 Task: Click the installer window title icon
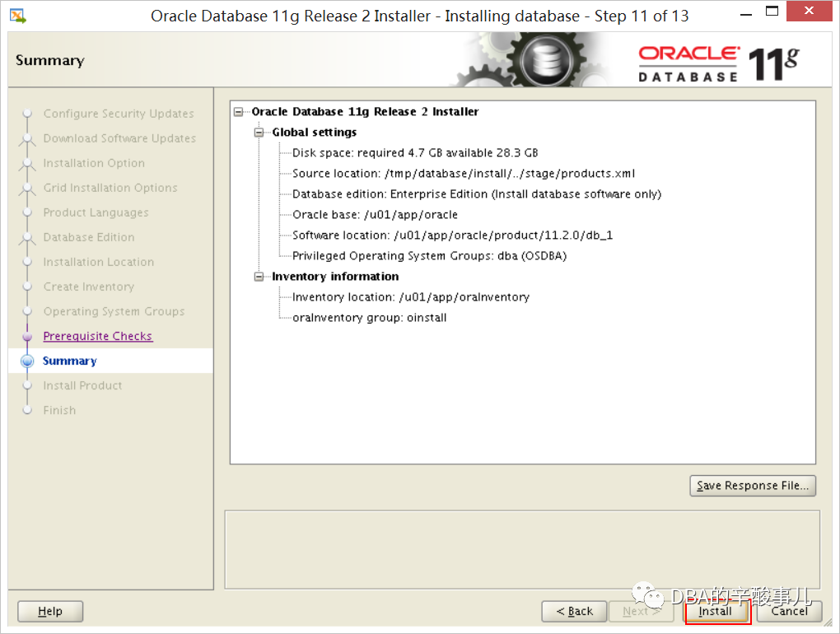tap(17, 16)
